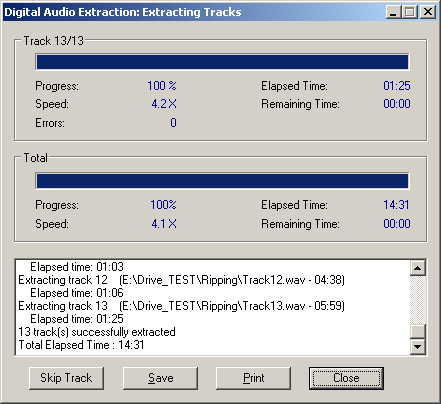Screen dimensions: 441x404
Task: Click the log scrollbar down arrow
Action: [x=418, y=347]
